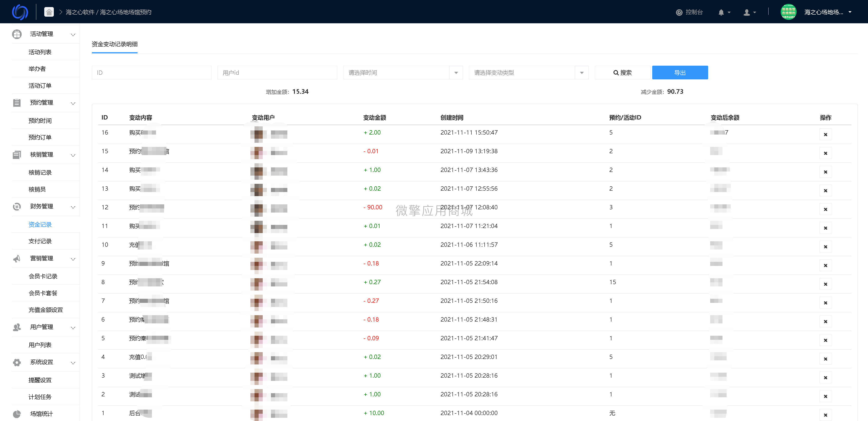
Task: Open the 活动管理 gift icon in sidebar
Action: coord(16,34)
